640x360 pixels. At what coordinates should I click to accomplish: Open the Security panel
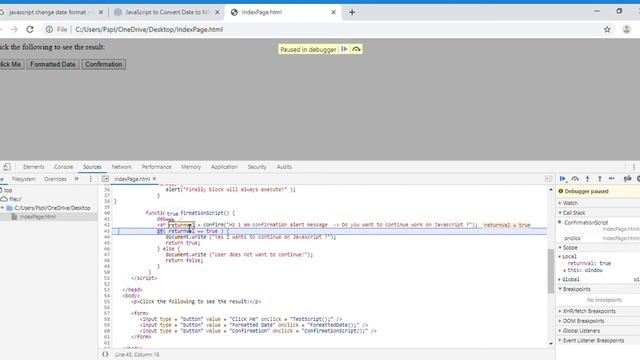(x=257, y=167)
